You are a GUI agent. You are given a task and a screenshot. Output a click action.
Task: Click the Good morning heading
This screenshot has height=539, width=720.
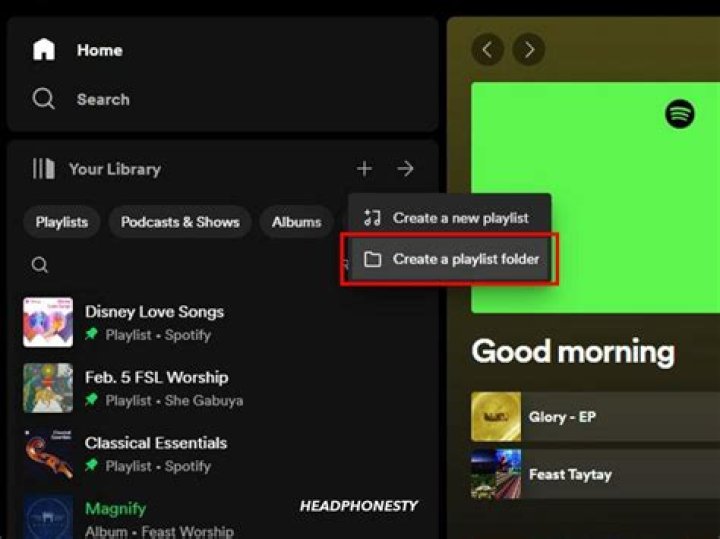pyautogui.click(x=573, y=352)
